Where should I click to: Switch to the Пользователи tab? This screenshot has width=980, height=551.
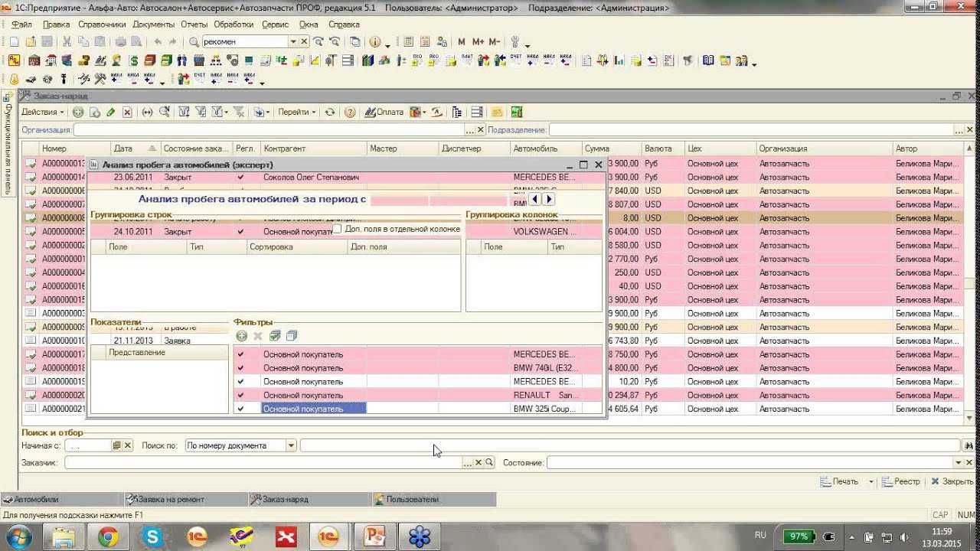click(x=434, y=499)
